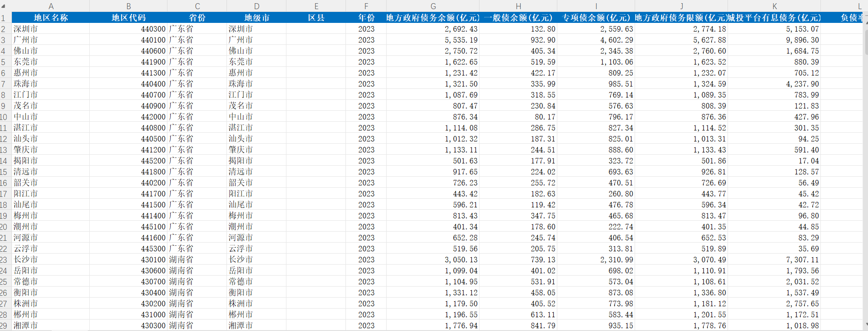Click the 地区代码 header cell
The image size is (868, 331).
(129, 18)
